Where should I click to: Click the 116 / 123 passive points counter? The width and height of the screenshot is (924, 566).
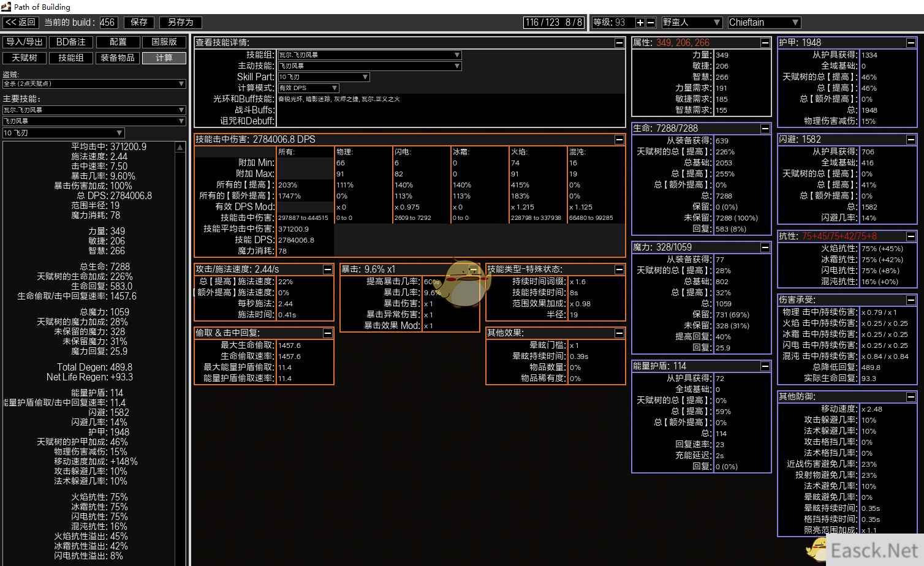(x=555, y=23)
